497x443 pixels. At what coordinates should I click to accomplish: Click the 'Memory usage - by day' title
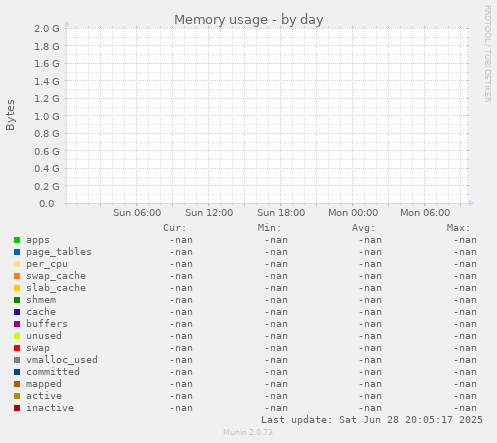pyautogui.click(x=249, y=20)
